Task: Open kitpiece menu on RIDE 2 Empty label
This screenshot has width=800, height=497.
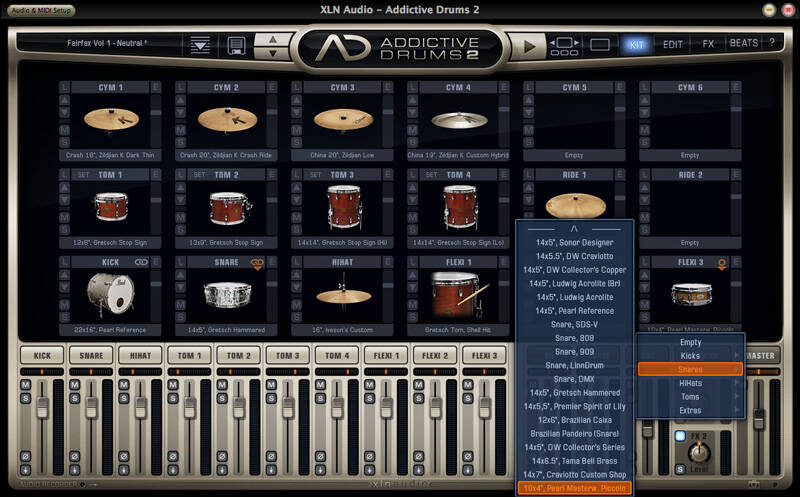Action: pyautogui.click(x=690, y=243)
